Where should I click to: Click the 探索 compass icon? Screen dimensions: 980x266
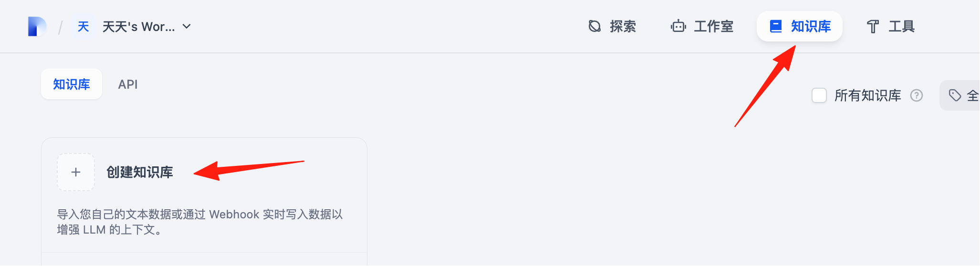point(594,26)
